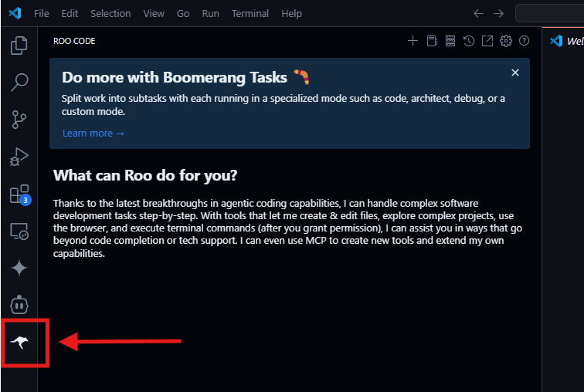The width and height of the screenshot is (584, 392).
Task: Open the Explorer view in activity bar
Action: click(x=19, y=46)
